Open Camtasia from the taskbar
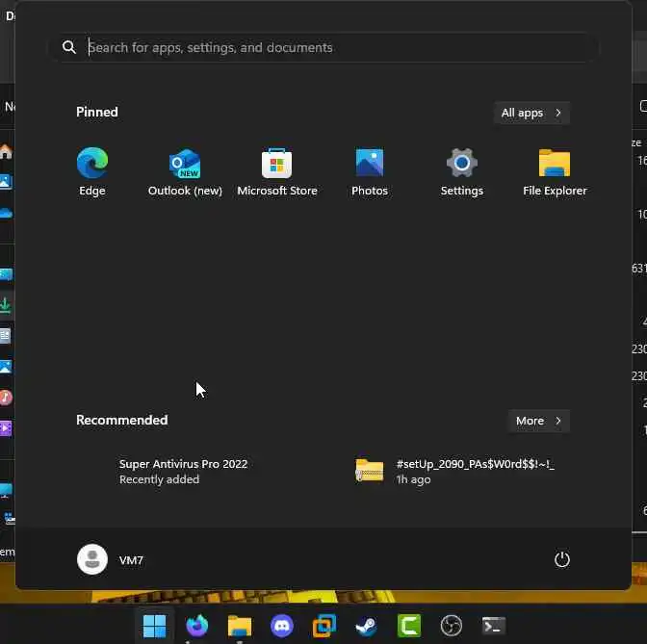 pyautogui.click(x=409, y=626)
